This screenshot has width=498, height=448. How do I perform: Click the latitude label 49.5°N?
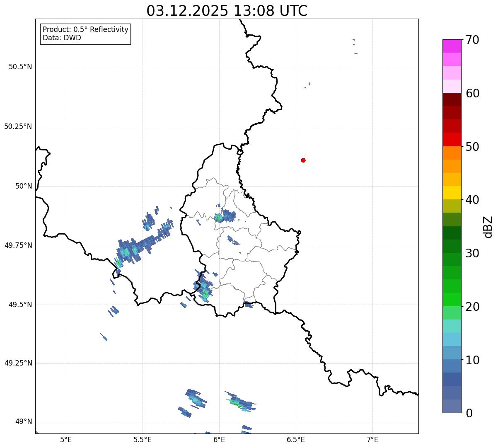pyautogui.click(x=20, y=305)
